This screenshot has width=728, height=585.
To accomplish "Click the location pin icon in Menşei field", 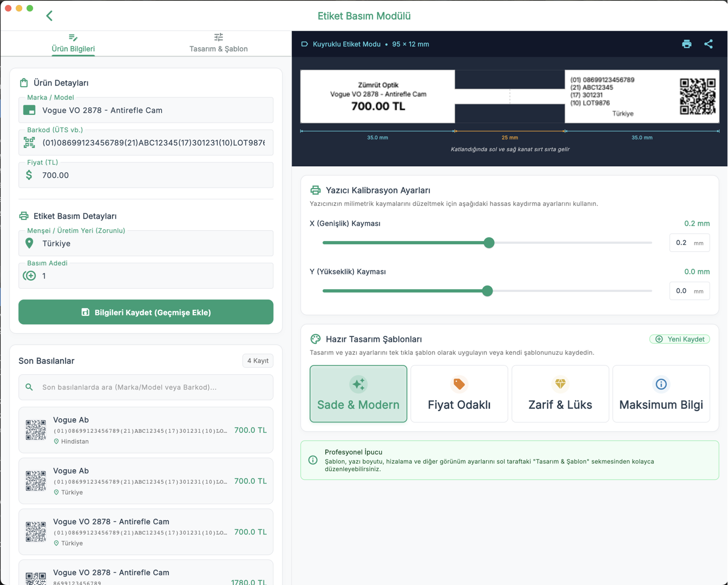I will coord(29,243).
